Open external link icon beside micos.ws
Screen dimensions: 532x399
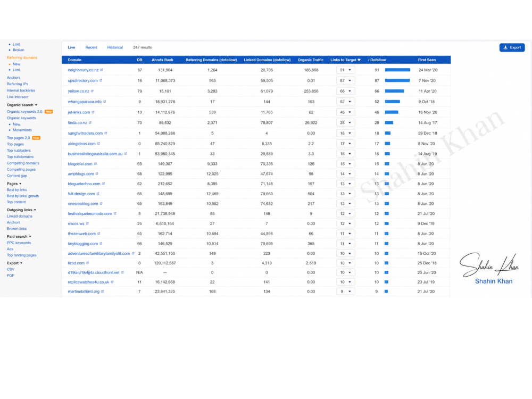coord(88,223)
